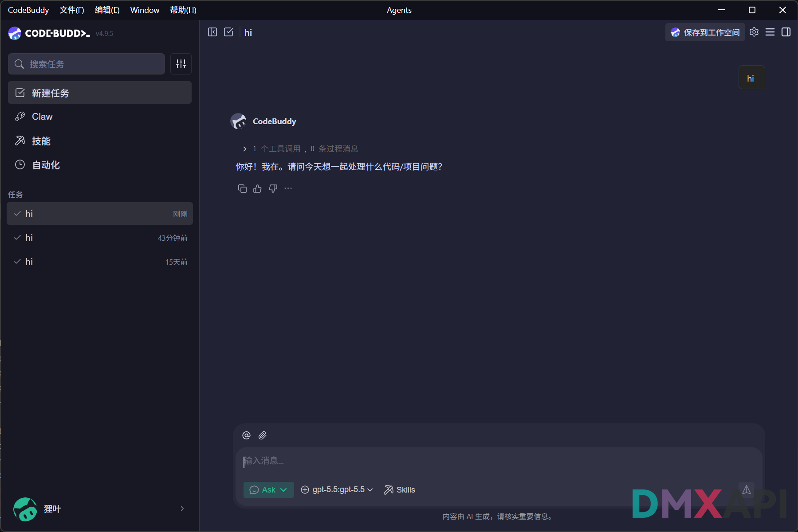Image resolution: width=798 pixels, height=532 pixels.
Task: Open more options ellipsis under response
Action: pyautogui.click(x=288, y=188)
